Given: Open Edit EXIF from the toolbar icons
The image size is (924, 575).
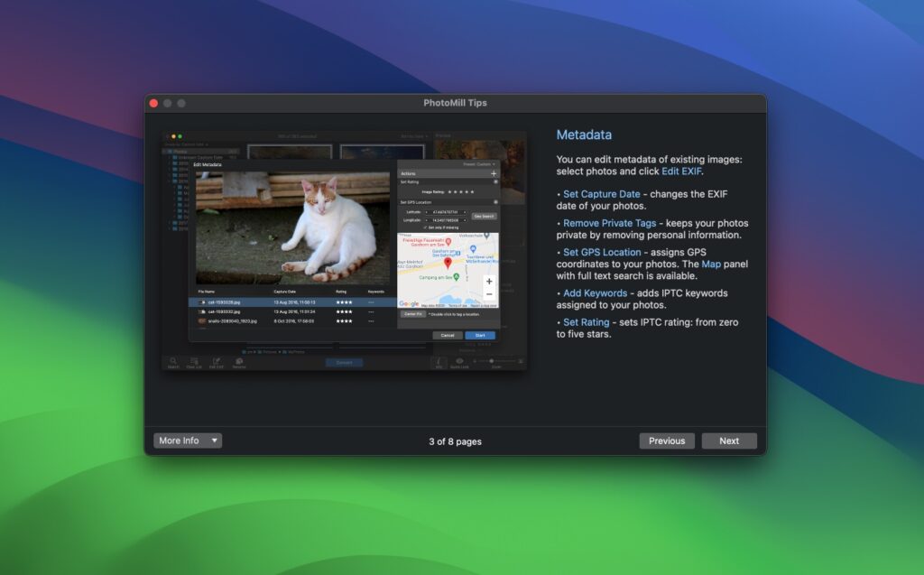Looking at the screenshot, I should 217,360.
